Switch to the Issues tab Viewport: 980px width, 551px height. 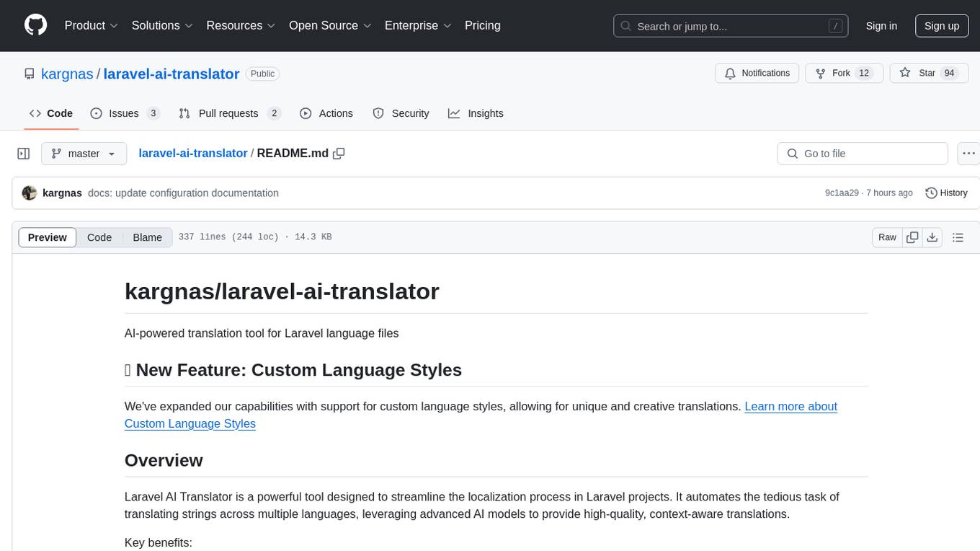[125, 113]
